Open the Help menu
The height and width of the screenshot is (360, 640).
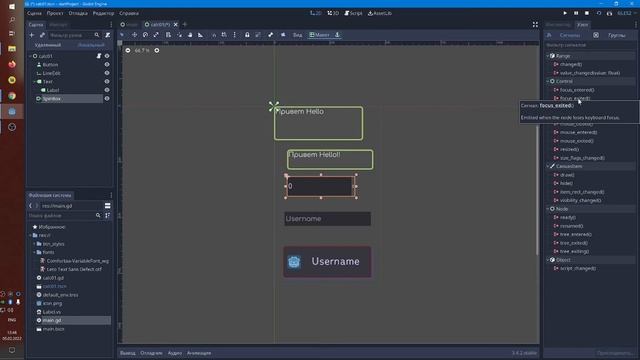[x=129, y=13]
